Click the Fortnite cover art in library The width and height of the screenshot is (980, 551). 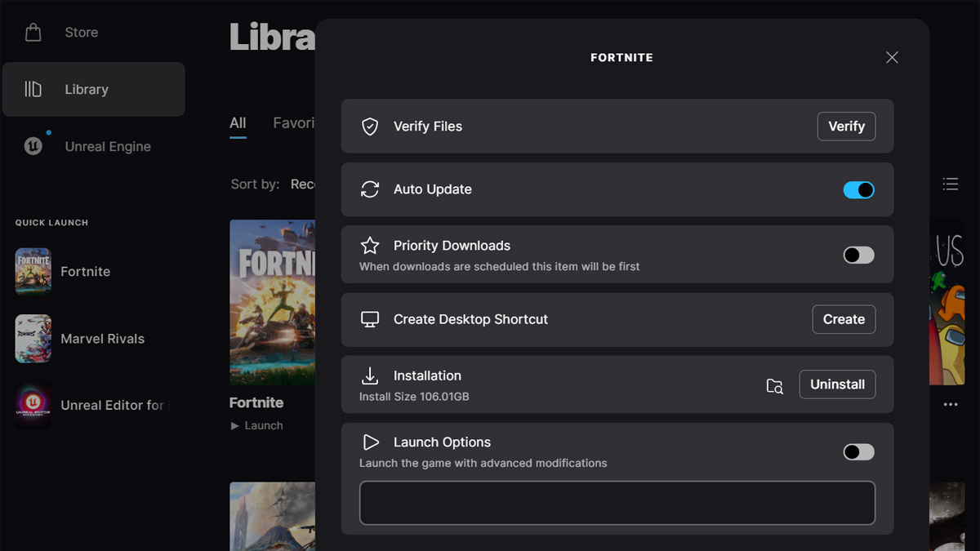[x=272, y=302]
